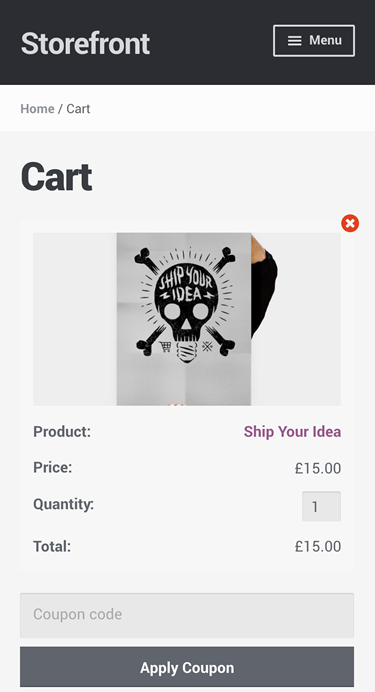Go to the Storefront site title link
Viewport: 375px width, 692px height.
pos(85,43)
